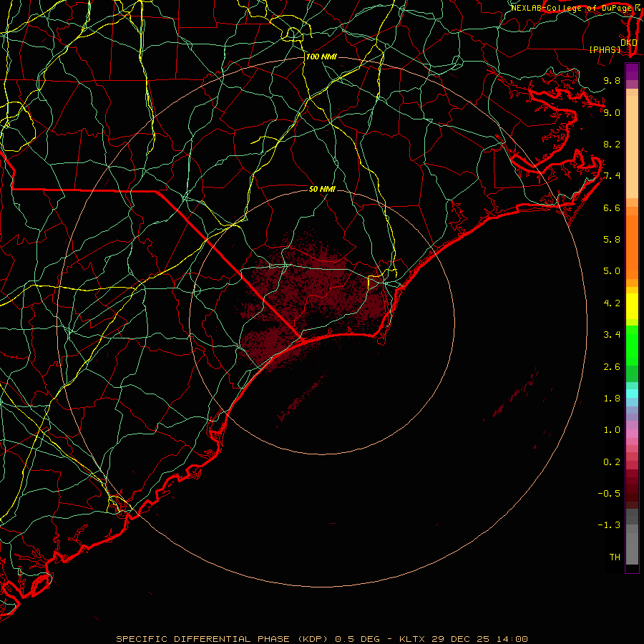Image resolution: width=644 pixels, height=644 pixels.
Task: Click the pink color bar segment beside 1.0
Action: (x=632, y=434)
